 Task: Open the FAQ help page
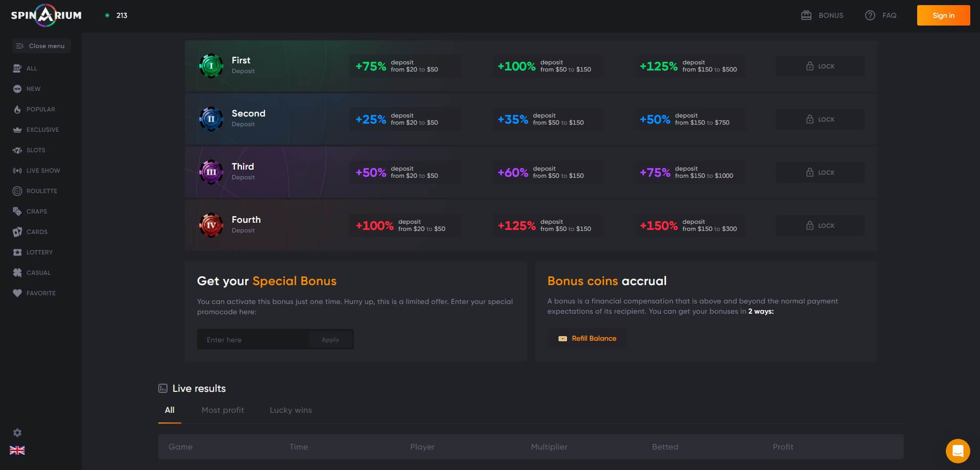[881, 15]
